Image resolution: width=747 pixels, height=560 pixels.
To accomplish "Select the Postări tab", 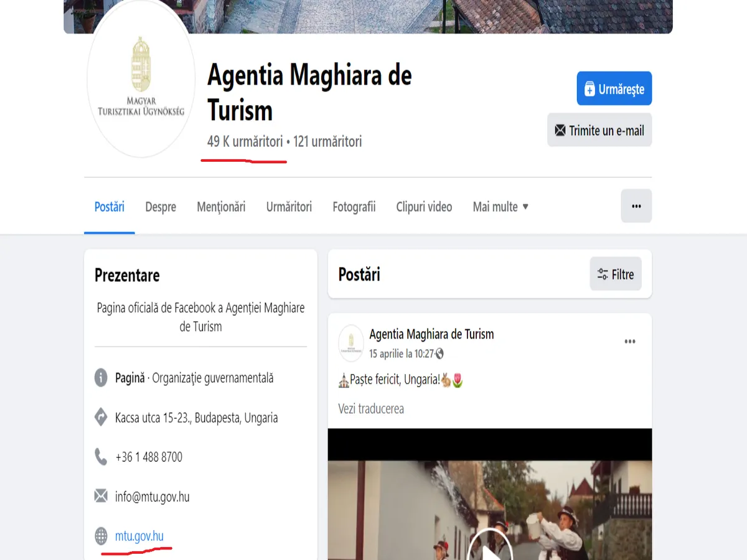I will click(110, 207).
